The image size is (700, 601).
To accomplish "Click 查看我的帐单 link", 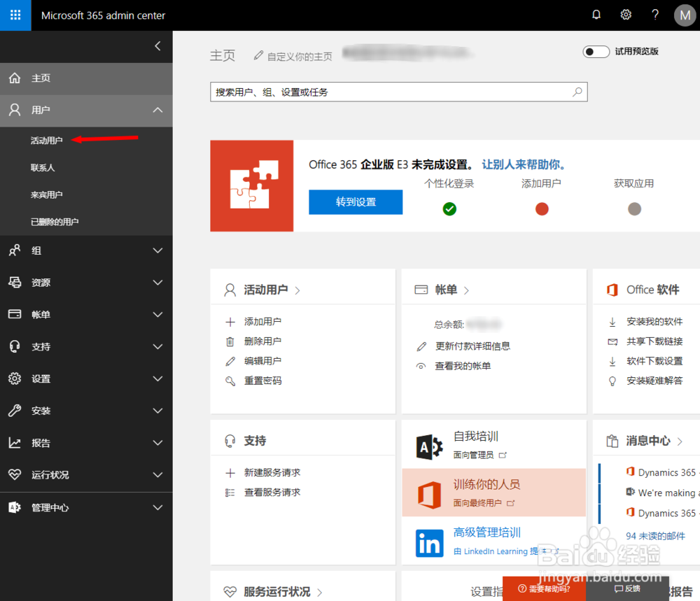I will [x=463, y=366].
